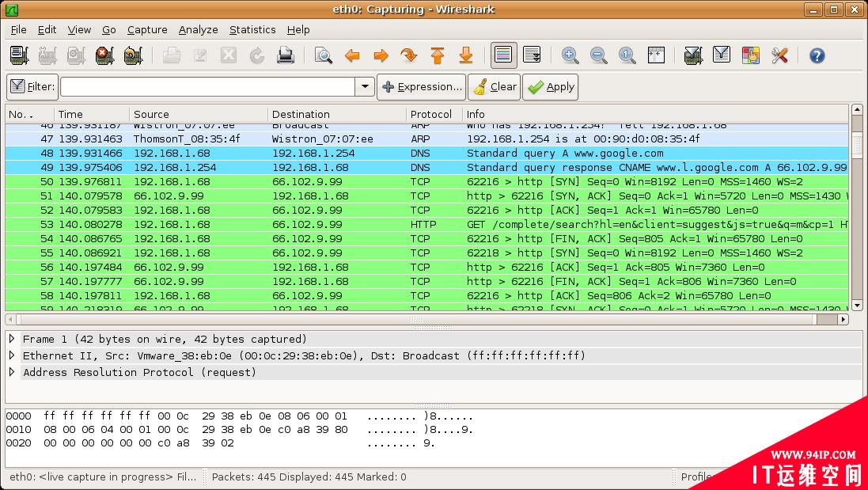Click the go to packet number icon
This screenshot has height=490, width=868.
click(x=409, y=55)
